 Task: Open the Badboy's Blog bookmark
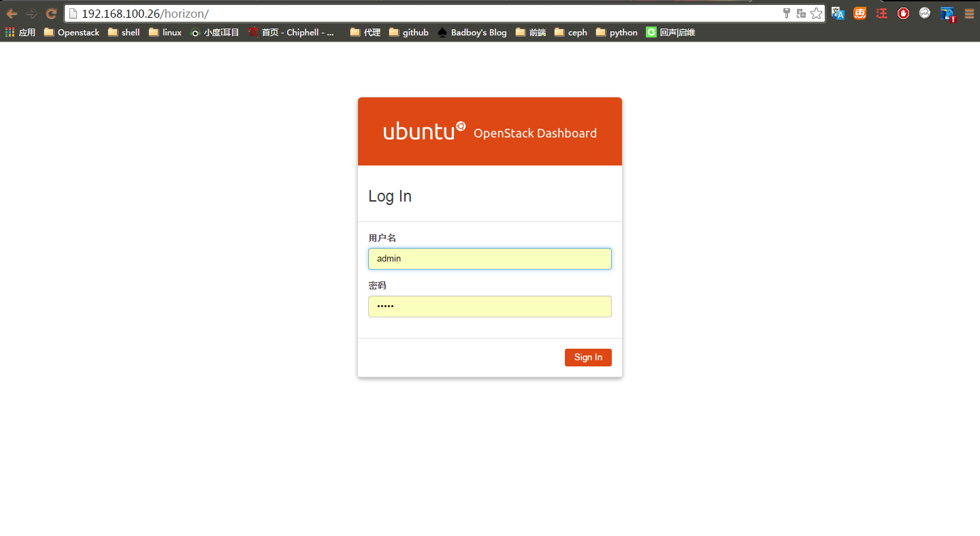coord(472,32)
